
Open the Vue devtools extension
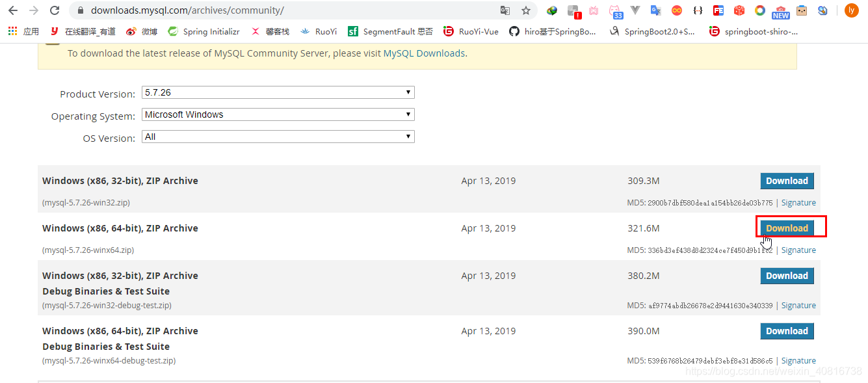(635, 10)
